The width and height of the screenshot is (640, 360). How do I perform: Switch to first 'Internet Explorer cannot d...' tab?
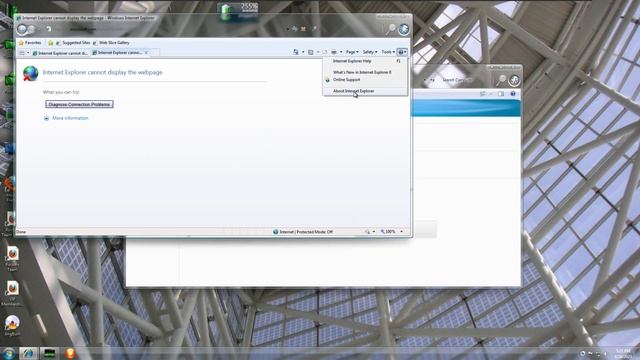(x=60, y=53)
